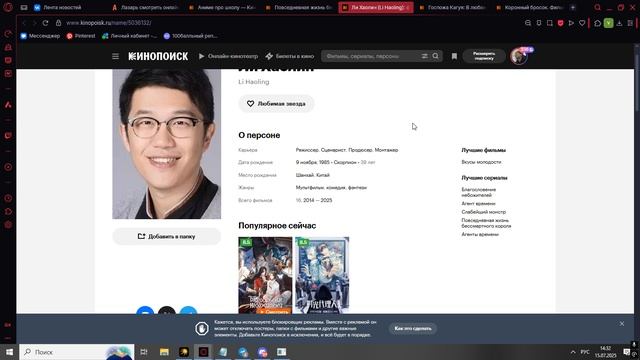Viewport: 640px width, 360px height.
Task: Open Pinterest bookmark
Action: [81, 36]
